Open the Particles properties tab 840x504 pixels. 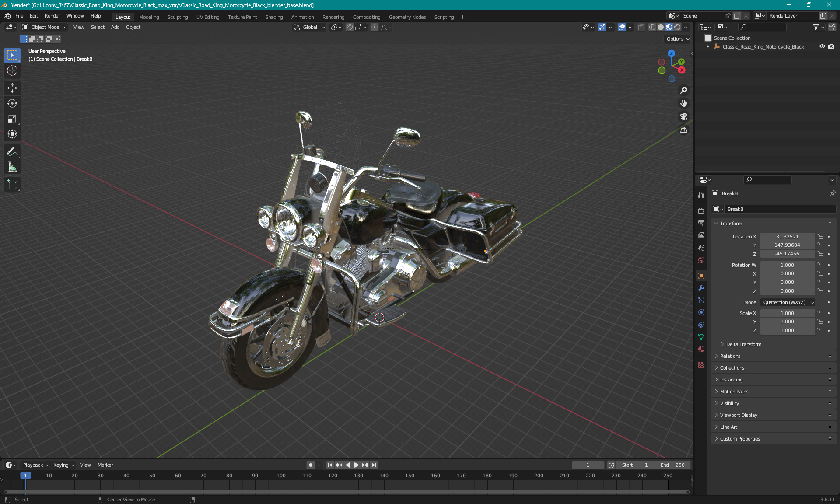coord(701,300)
